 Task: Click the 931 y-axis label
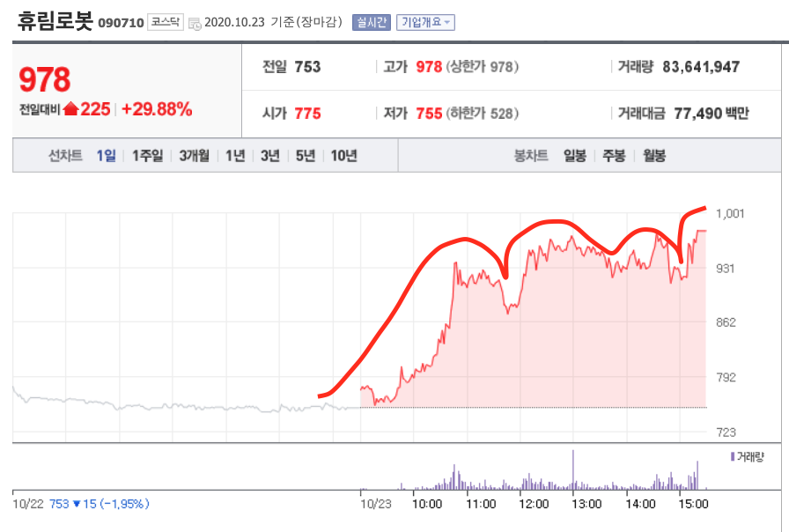pos(725,269)
